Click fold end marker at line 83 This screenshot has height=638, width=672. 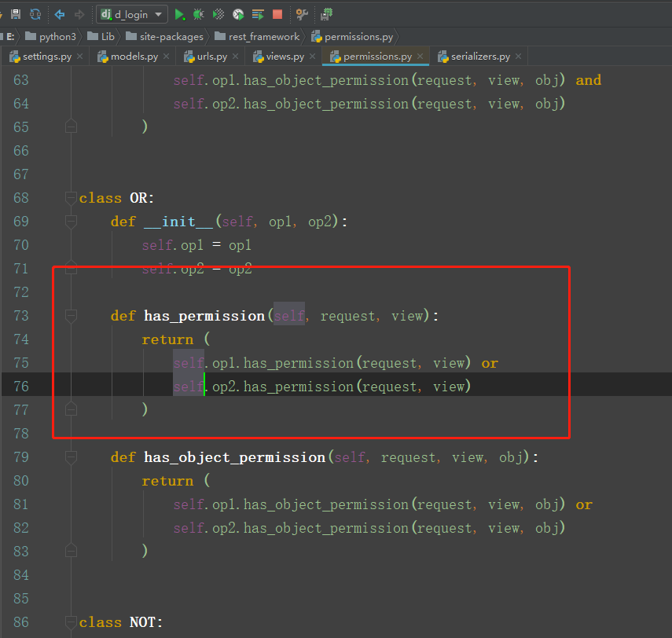[x=72, y=551]
